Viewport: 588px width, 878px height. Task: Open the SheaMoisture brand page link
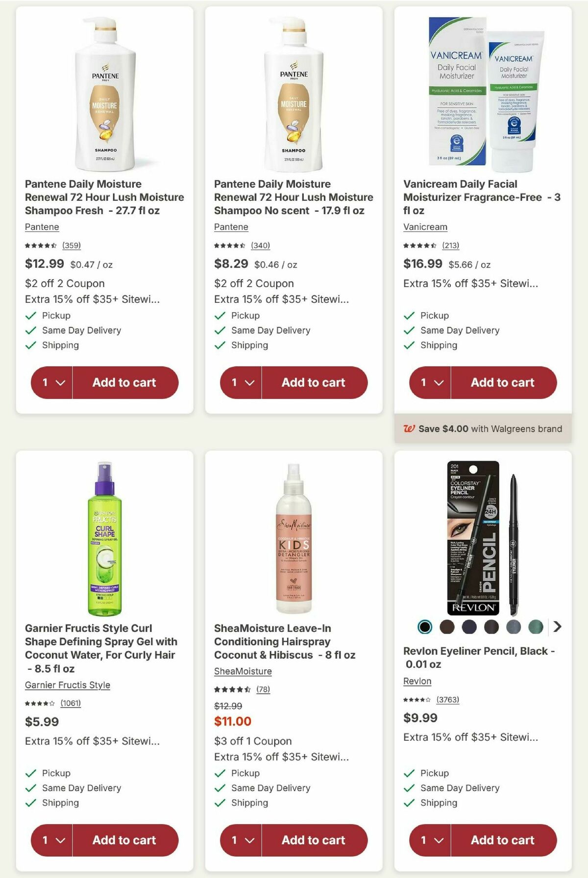coord(244,671)
